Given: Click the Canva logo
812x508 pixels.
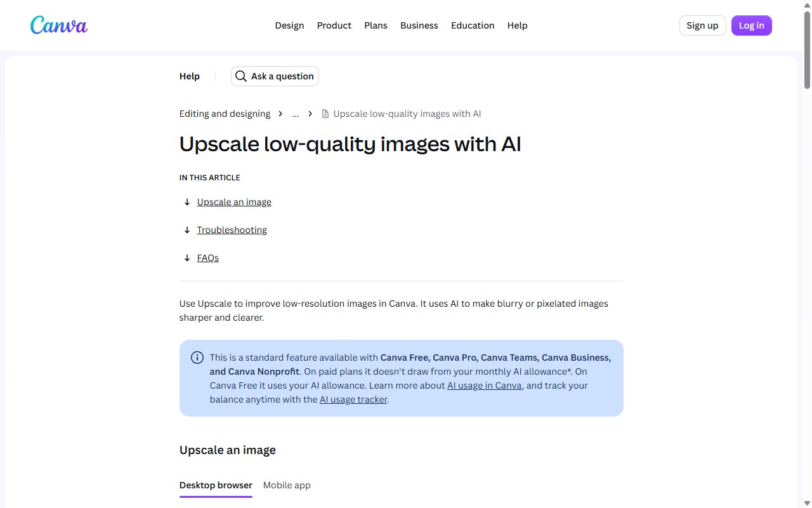Looking at the screenshot, I should pos(59,25).
